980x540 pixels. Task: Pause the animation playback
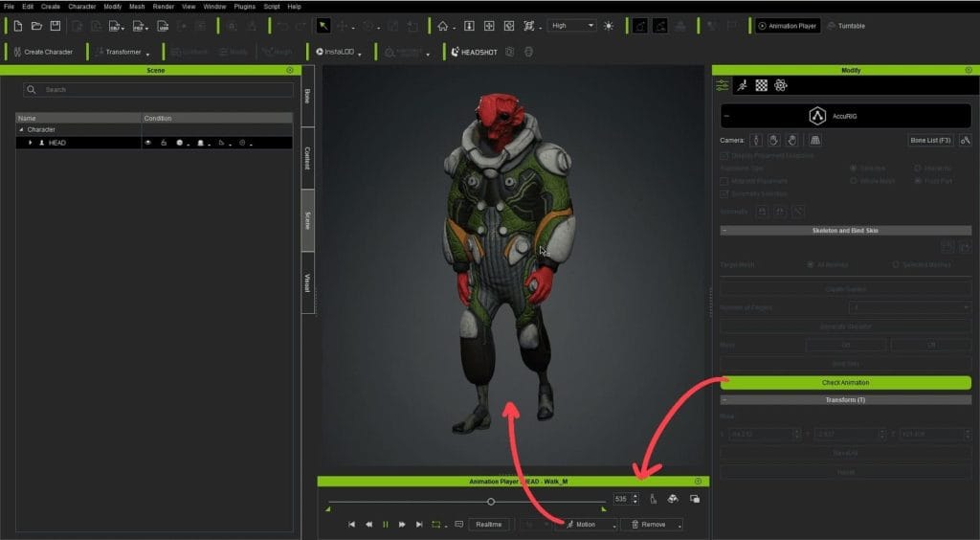click(385, 525)
